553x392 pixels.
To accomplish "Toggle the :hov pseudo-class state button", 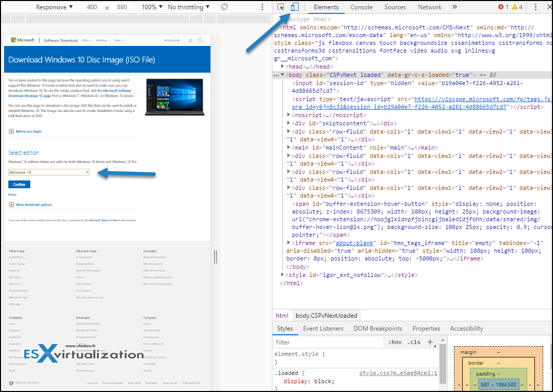I will click(x=395, y=342).
